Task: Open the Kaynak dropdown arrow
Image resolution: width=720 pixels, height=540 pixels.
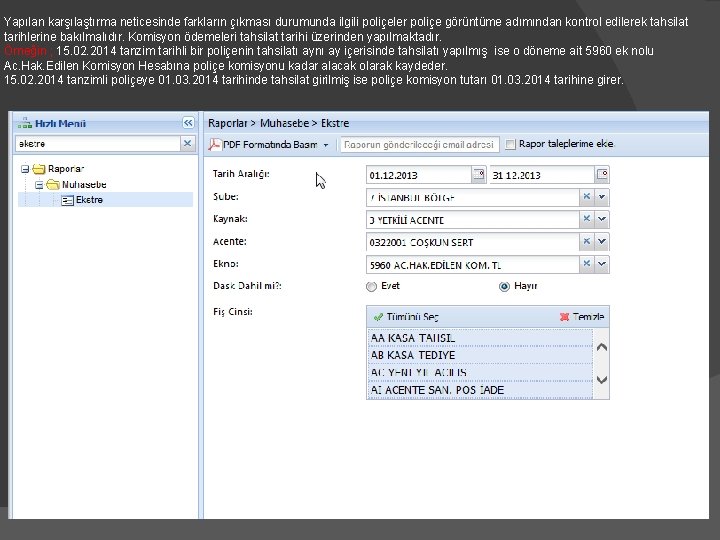Action: 602,219
